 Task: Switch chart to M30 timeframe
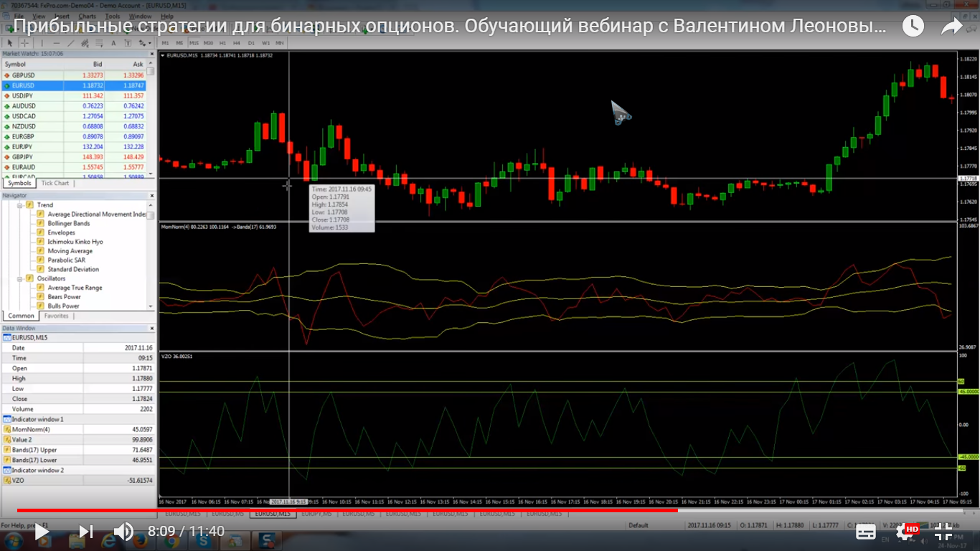208,43
